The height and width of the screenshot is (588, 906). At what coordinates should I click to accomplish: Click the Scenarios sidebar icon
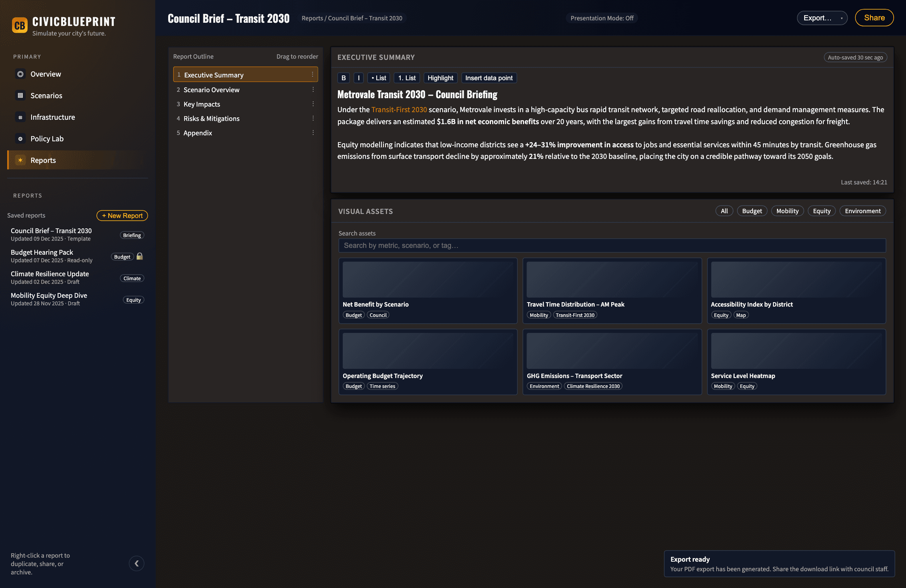pyautogui.click(x=20, y=96)
